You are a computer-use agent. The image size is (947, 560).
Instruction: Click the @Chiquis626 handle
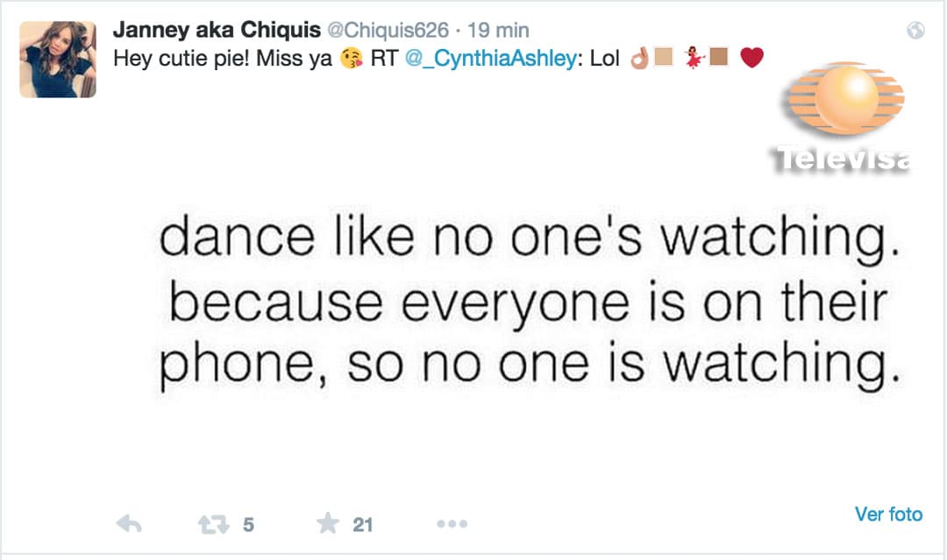tap(388, 30)
